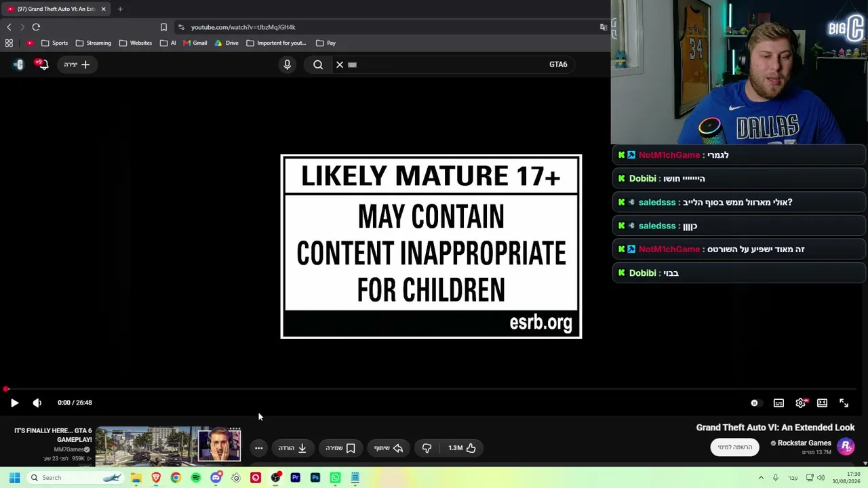Open the YouTube bookmark icon in bookmarks bar

point(30,43)
